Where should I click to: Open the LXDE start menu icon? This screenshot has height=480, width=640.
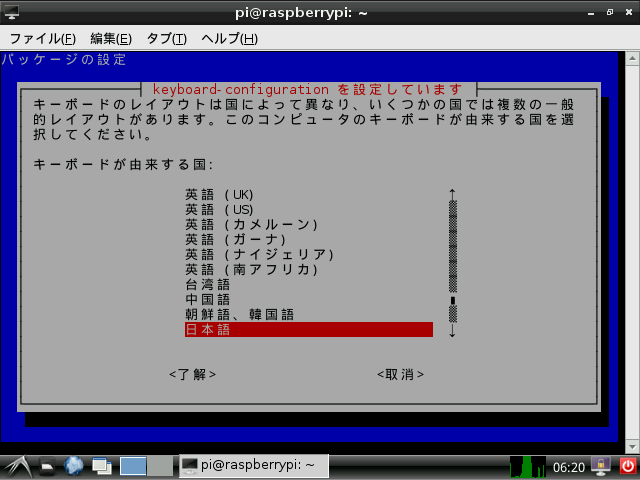tap(17, 467)
